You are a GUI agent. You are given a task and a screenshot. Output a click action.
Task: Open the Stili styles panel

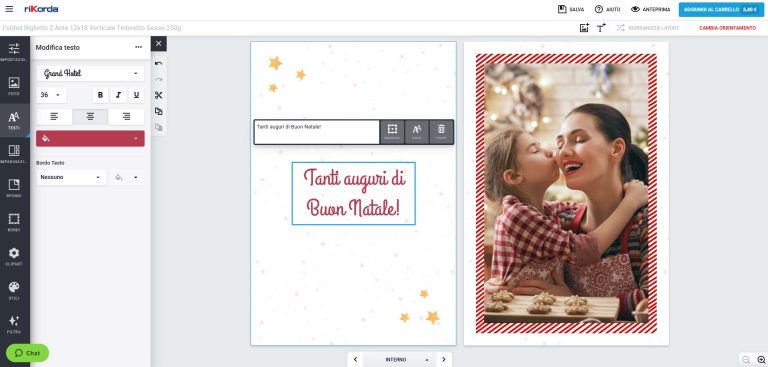pyautogui.click(x=14, y=291)
